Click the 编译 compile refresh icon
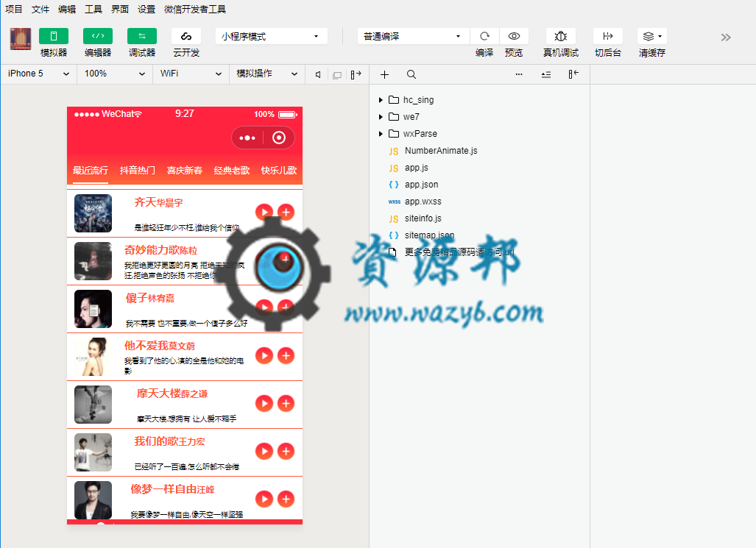This screenshot has width=756, height=548. (x=484, y=36)
